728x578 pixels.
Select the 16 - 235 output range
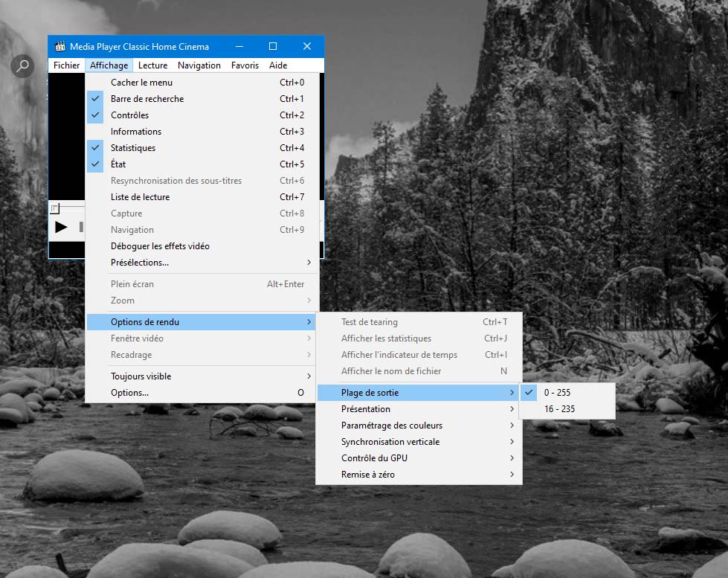[559, 409]
